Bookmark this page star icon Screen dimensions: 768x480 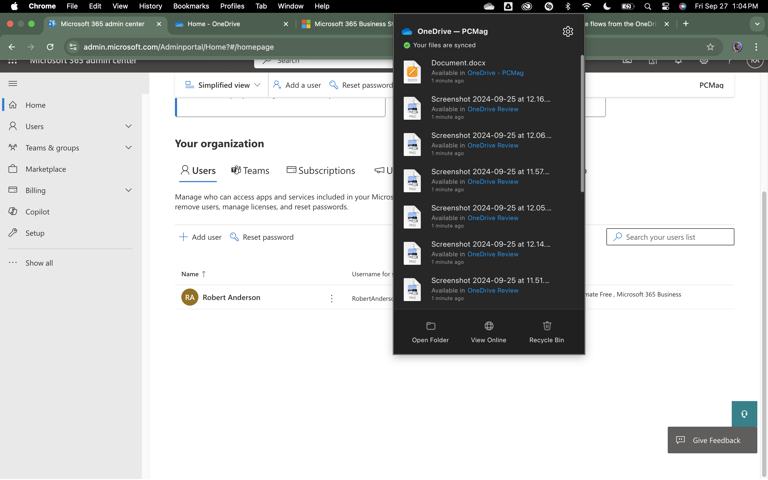click(x=710, y=47)
